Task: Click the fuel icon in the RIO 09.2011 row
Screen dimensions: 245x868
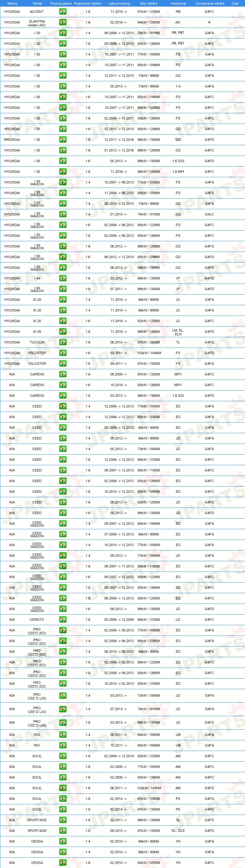Action: 63,735
